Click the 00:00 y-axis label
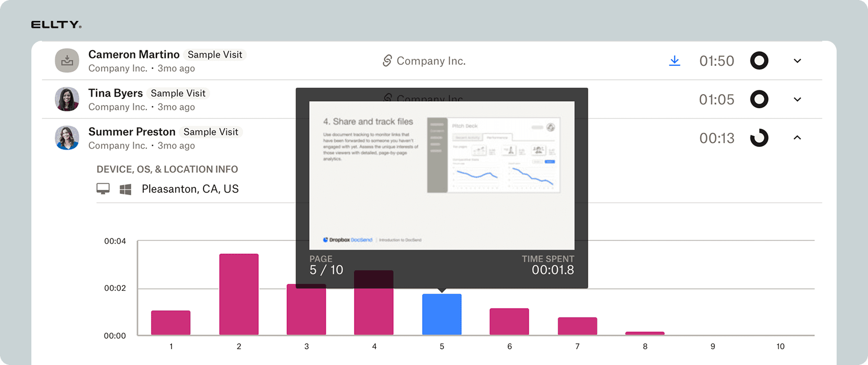868x365 pixels. [x=115, y=336]
